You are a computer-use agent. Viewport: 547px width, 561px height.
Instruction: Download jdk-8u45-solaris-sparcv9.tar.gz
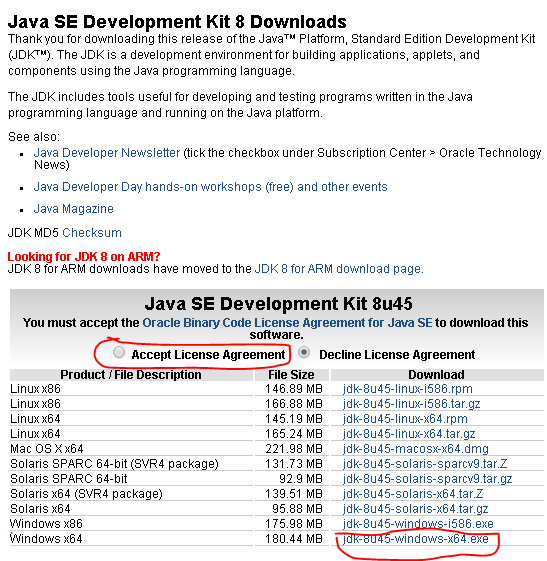coord(428,479)
